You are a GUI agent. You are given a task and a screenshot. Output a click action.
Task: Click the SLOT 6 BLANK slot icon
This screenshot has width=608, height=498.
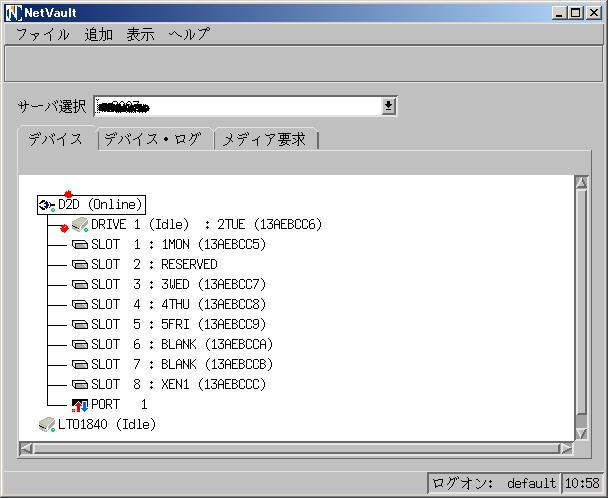pos(80,344)
